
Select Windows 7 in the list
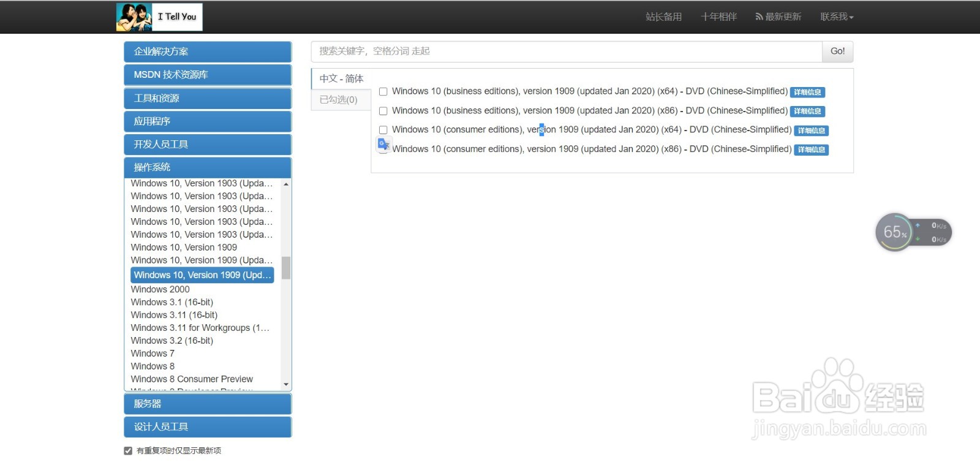click(x=153, y=354)
